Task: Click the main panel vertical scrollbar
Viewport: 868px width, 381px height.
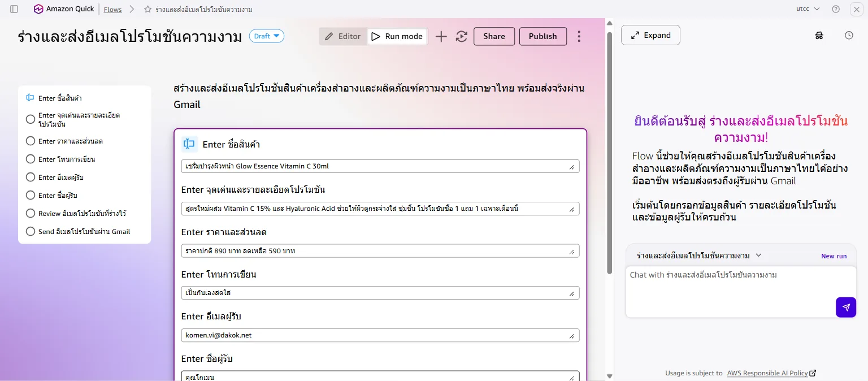Action: pyautogui.click(x=609, y=153)
